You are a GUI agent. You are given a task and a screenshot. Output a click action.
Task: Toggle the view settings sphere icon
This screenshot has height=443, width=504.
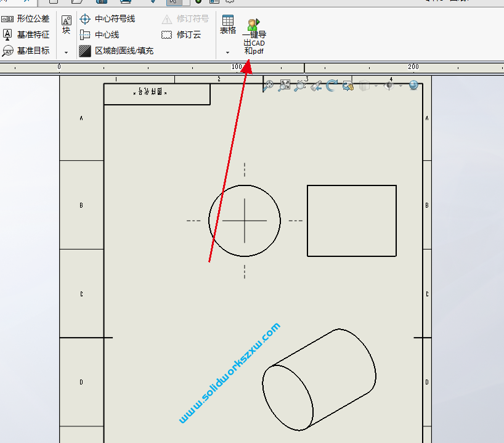click(414, 86)
